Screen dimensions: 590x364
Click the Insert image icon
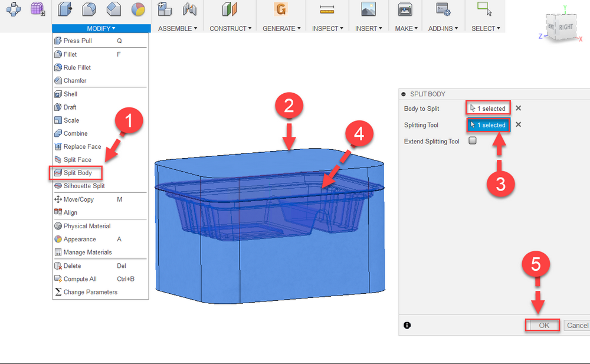coord(368,9)
